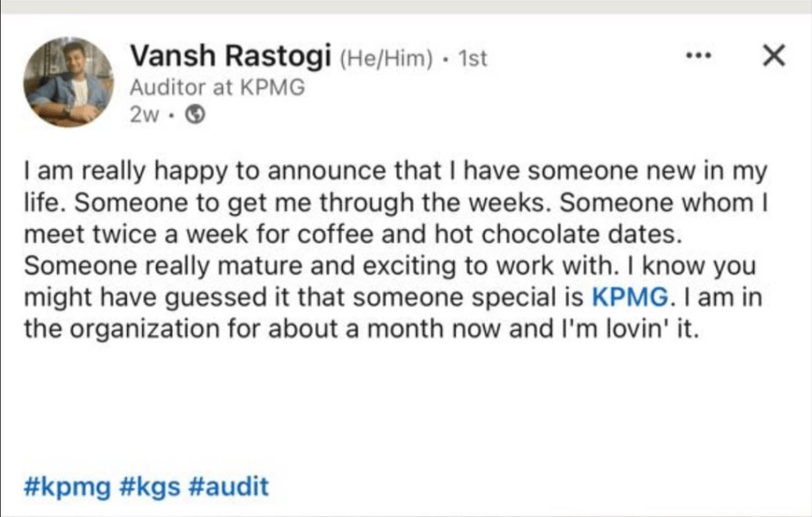Click the author name Vansh Rastogi

coord(231,58)
